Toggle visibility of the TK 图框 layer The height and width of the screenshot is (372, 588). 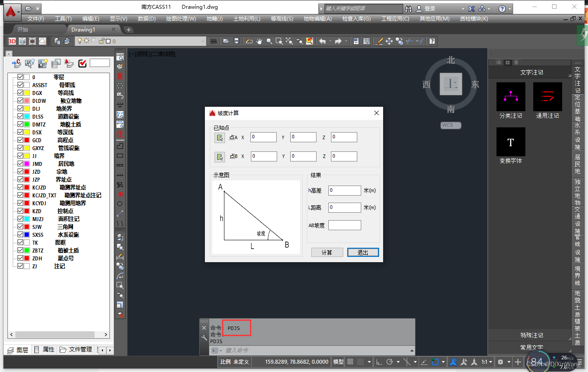click(20, 242)
